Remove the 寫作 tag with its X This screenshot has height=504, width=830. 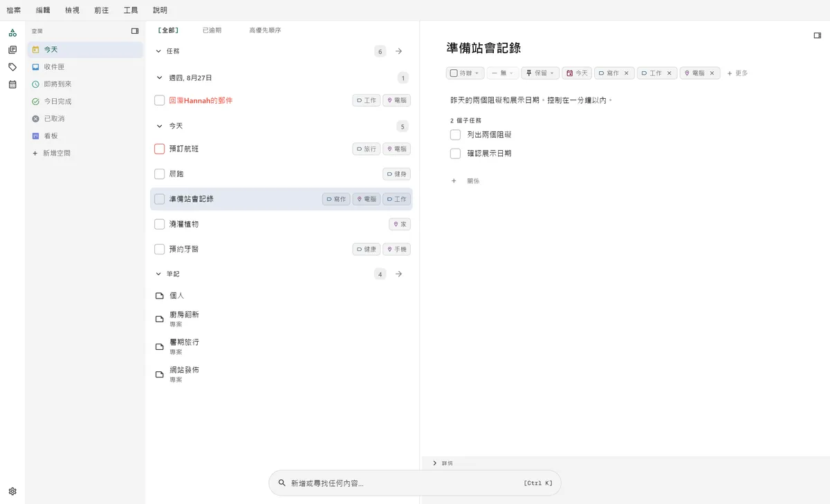tap(626, 73)
